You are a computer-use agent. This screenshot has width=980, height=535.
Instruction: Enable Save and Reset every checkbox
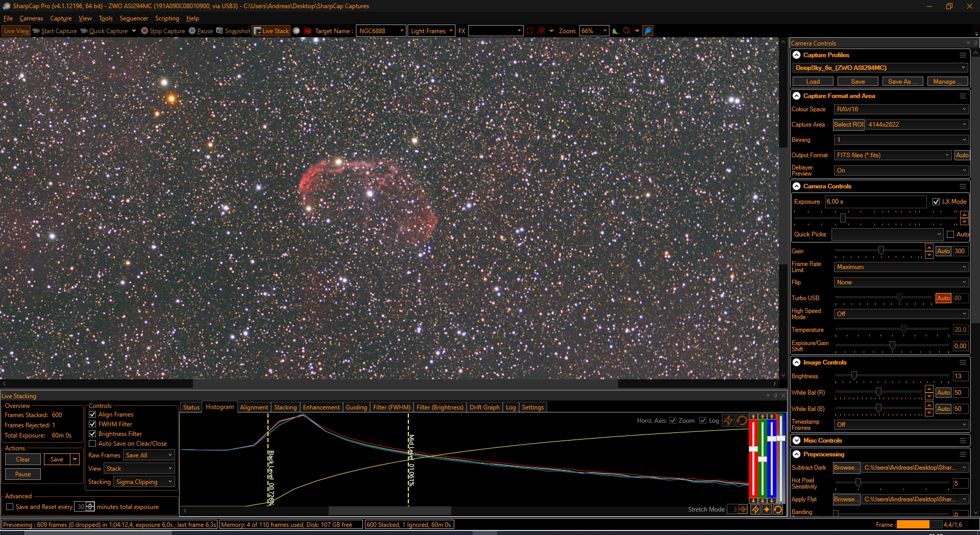pos(10,507)
